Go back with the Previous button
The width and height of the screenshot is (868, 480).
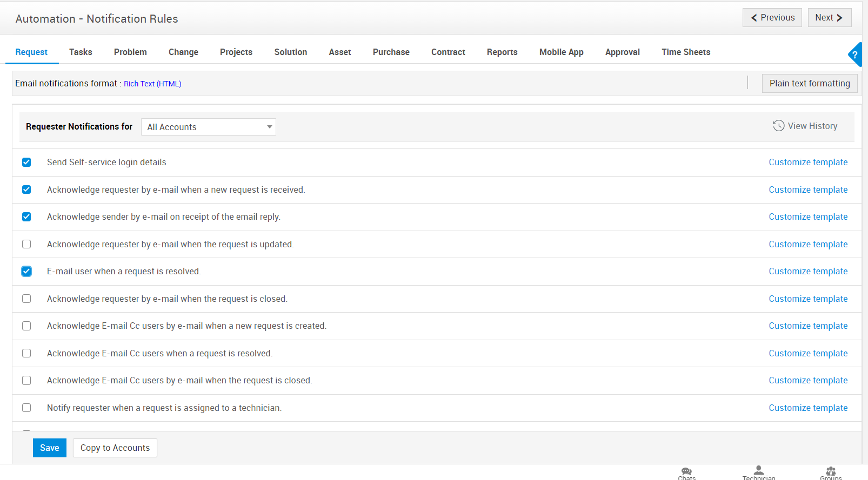coord(772,18)
